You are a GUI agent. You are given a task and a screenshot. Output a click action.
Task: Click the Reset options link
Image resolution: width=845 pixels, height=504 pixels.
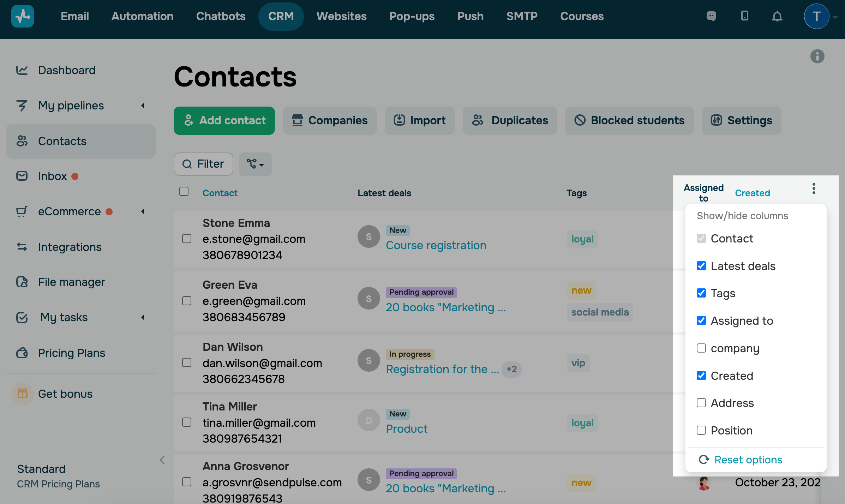748,460
